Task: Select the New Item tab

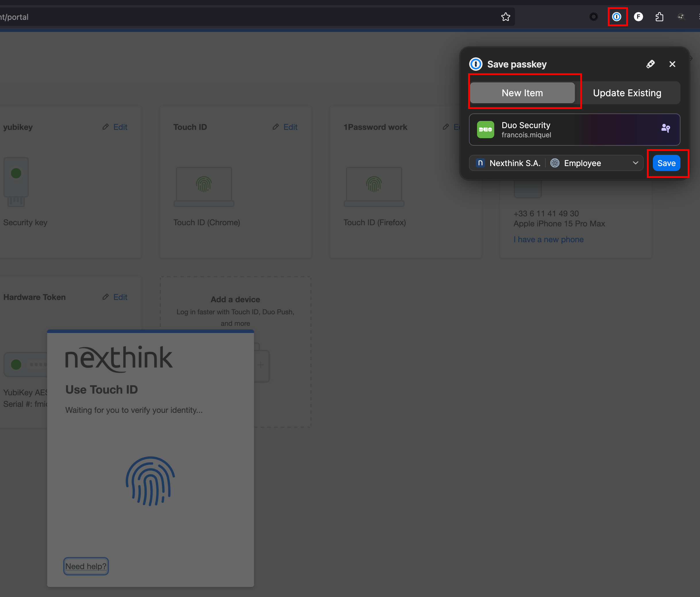Action: pyautogui.click(x=522, y=93)
